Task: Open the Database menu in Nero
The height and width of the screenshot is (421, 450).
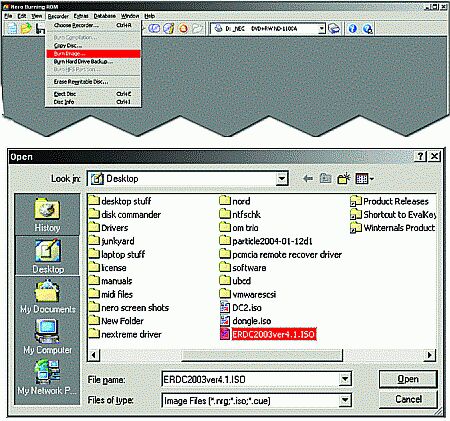Action: tap(105, 16)
